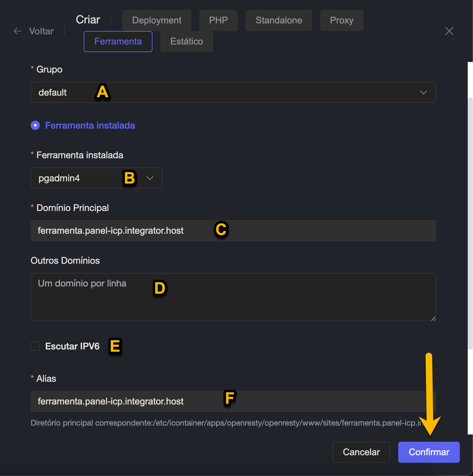Image resolution: width=473 pixels, height=476 pixels.
Task: Select the Ferramenta instalada radio button
Action: tap(35, 125)
